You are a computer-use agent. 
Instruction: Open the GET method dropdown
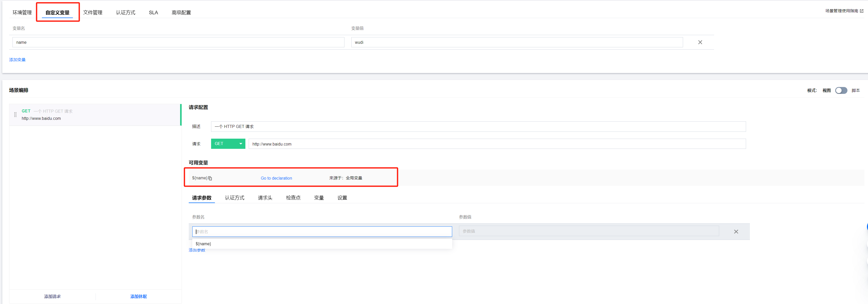[228, 144]
